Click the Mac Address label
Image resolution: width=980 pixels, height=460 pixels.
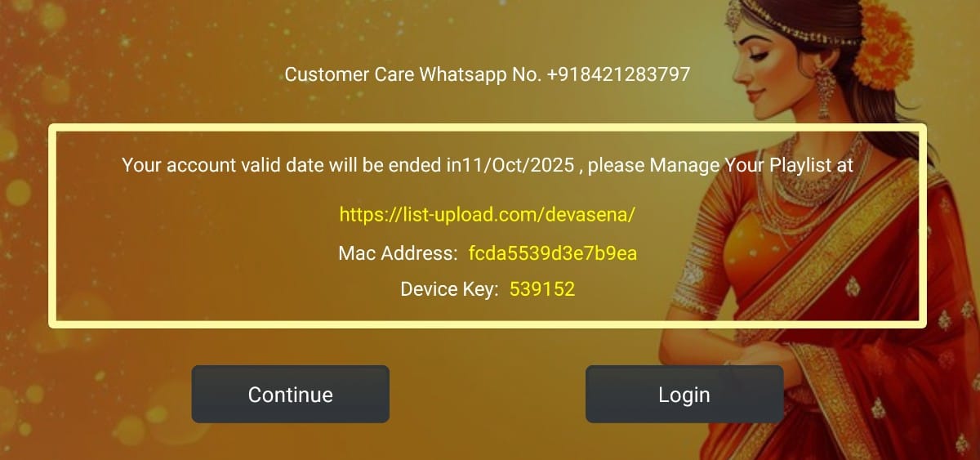tap(398, 253)
